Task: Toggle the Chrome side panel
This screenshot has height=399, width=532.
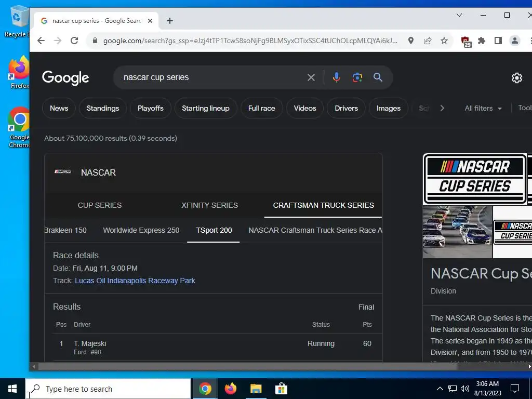Action: pos(498,41)
